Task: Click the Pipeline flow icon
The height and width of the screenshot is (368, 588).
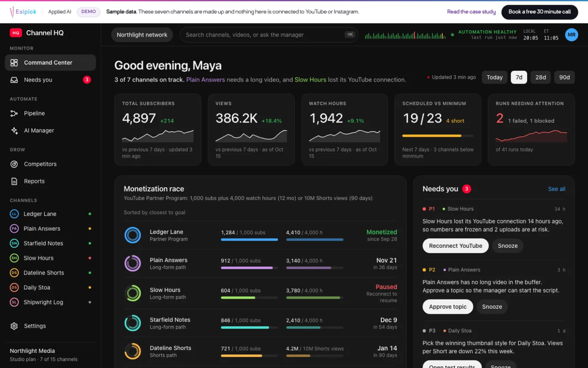Action: 14,114
